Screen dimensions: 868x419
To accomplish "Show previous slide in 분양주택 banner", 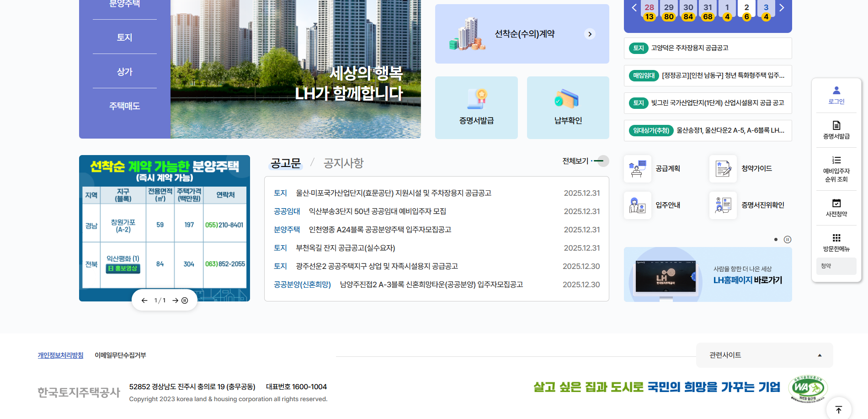I will tap(144, 301).
